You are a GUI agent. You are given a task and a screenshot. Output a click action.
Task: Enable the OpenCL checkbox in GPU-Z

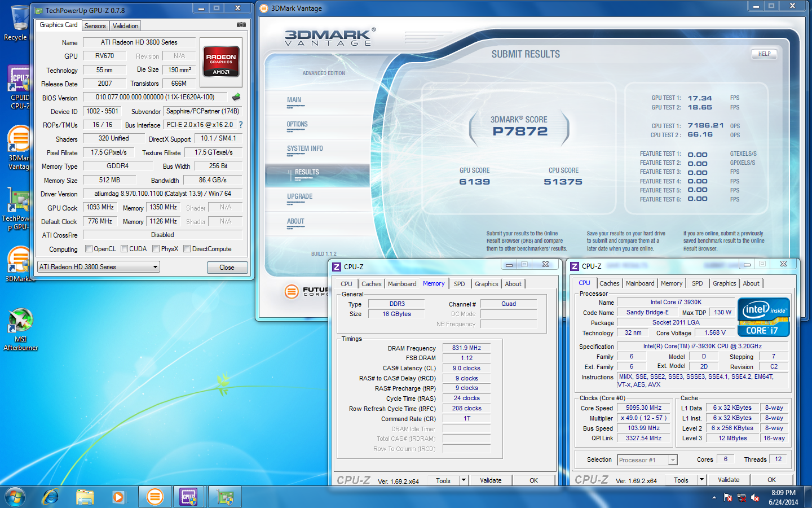point(89,249)
